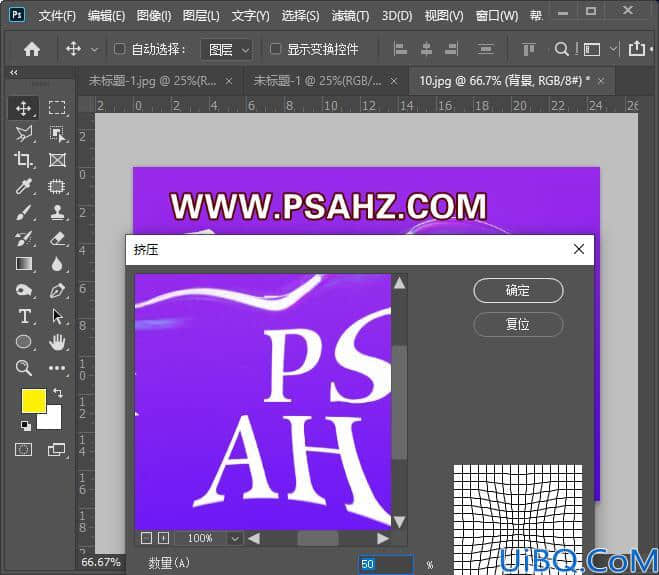The width and height of the screenshot is (659, 575).
Task: Open the Search magnifier in options bar
Action: [561, 49]
